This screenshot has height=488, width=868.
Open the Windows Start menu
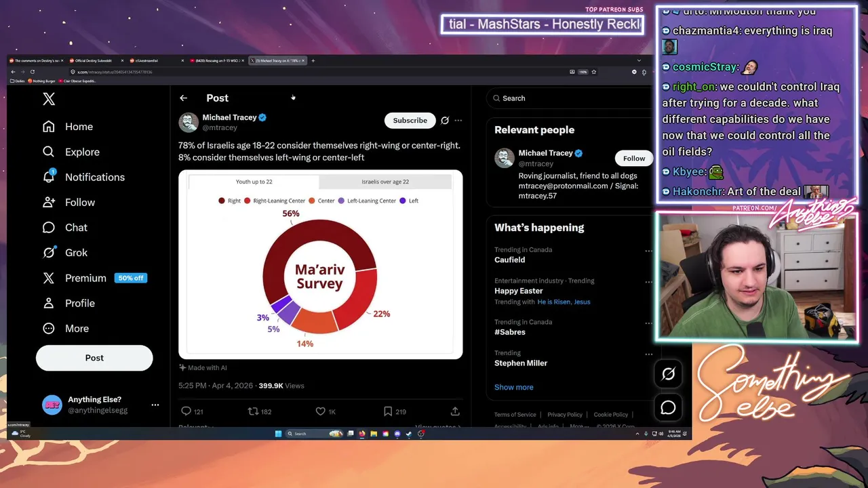(x=278, y=434)
